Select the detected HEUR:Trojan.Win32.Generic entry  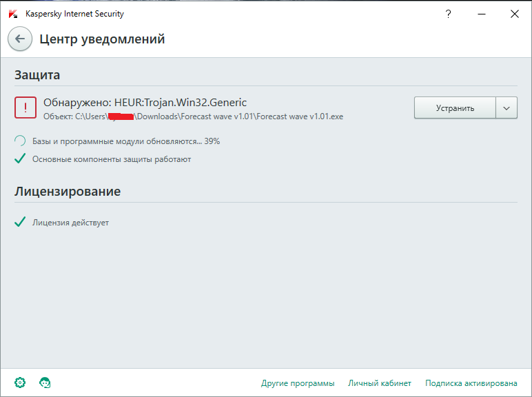point(145,102)
